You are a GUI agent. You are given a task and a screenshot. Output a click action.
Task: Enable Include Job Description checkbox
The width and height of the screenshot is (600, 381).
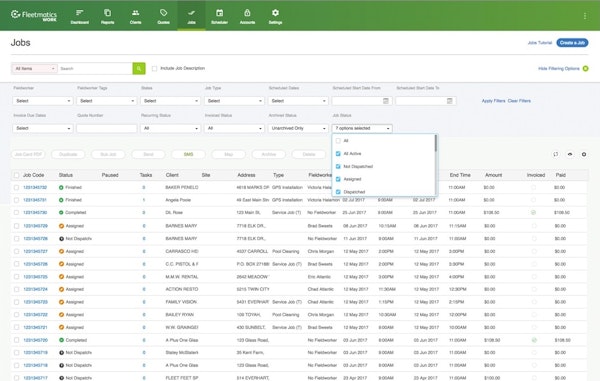pyautogui.click(x=154, y=68)
